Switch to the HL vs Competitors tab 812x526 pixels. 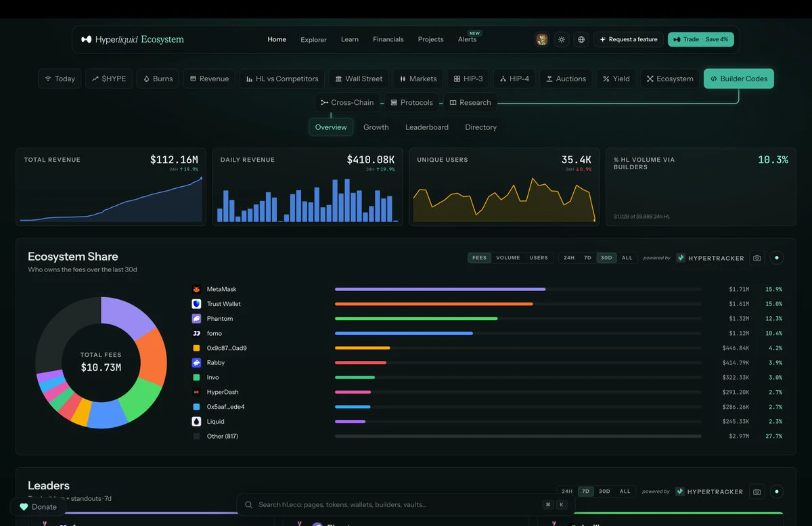click(282, 79)
